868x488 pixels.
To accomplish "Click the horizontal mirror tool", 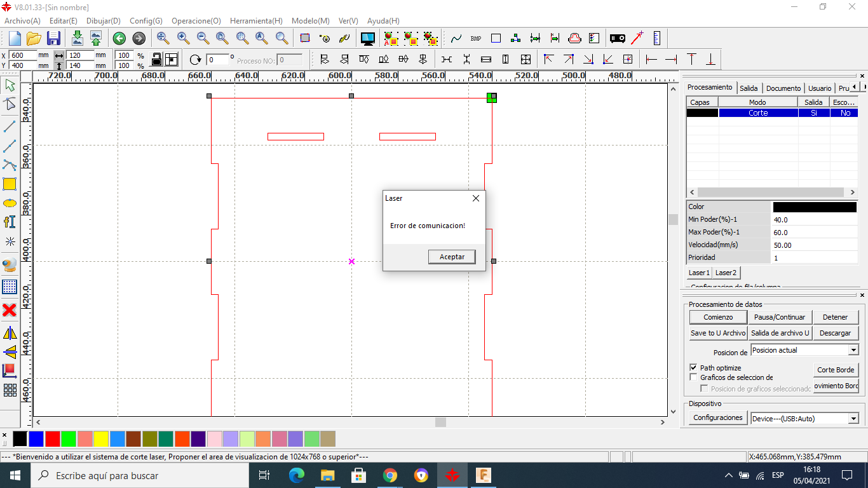I will pyautogui.click(x=10, y=333).
